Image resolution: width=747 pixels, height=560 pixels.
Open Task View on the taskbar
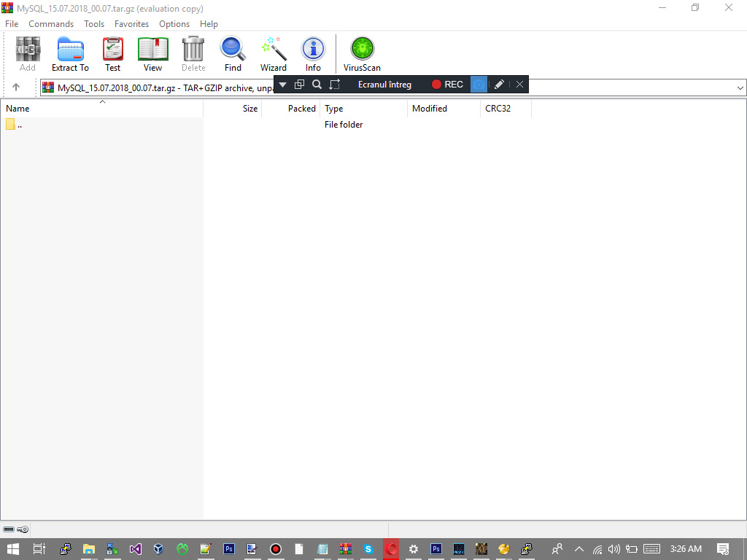(x=39, y=549)
